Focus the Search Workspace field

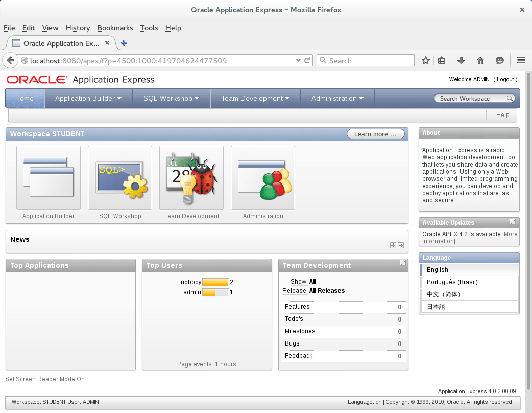471,98
